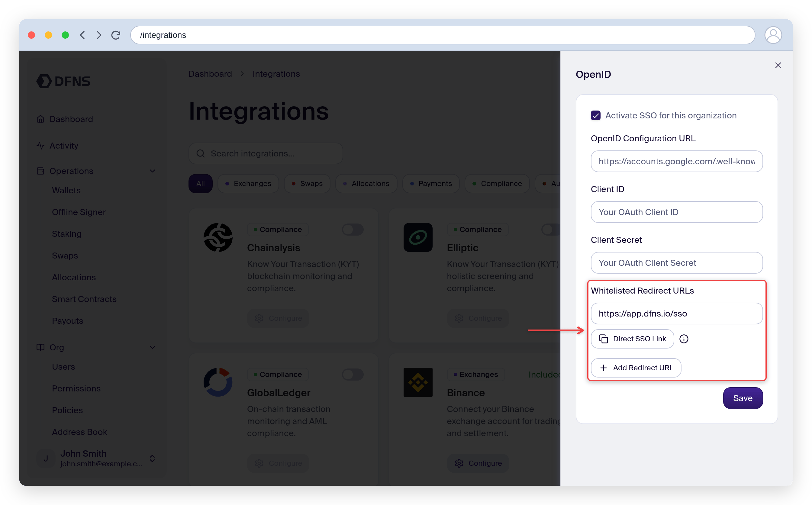This screenshot has height=505, width=812.
Task: Open Offline Signer in sidebar
Action: tap(79, 212)
